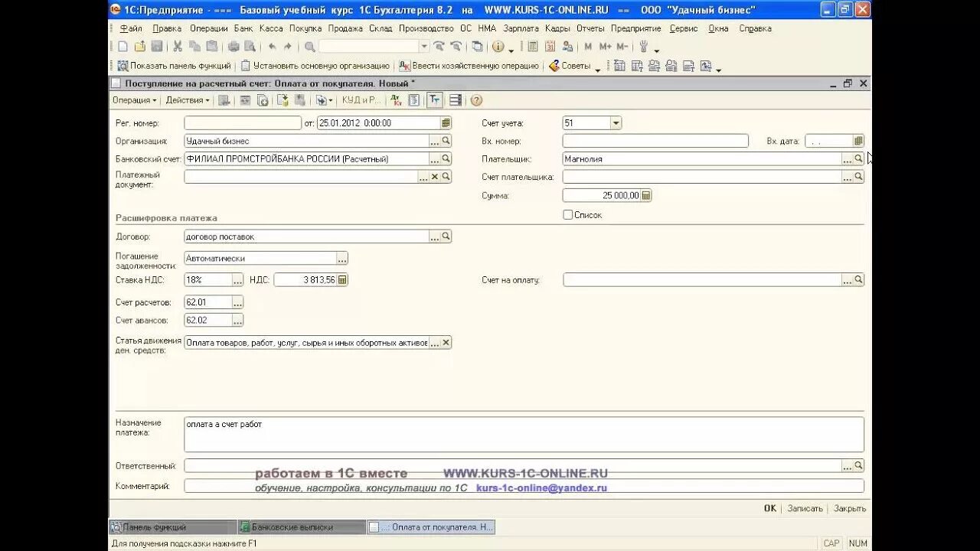The width and height of the screenshot is (980, 551).
Task: Click the Cut scissors icon
Action: coord(178,47)
